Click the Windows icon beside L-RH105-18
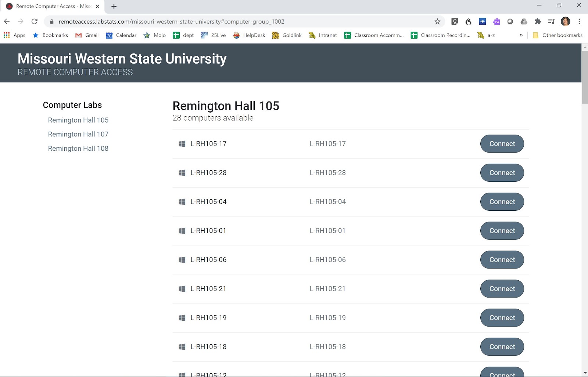 (x=182, y=347)
